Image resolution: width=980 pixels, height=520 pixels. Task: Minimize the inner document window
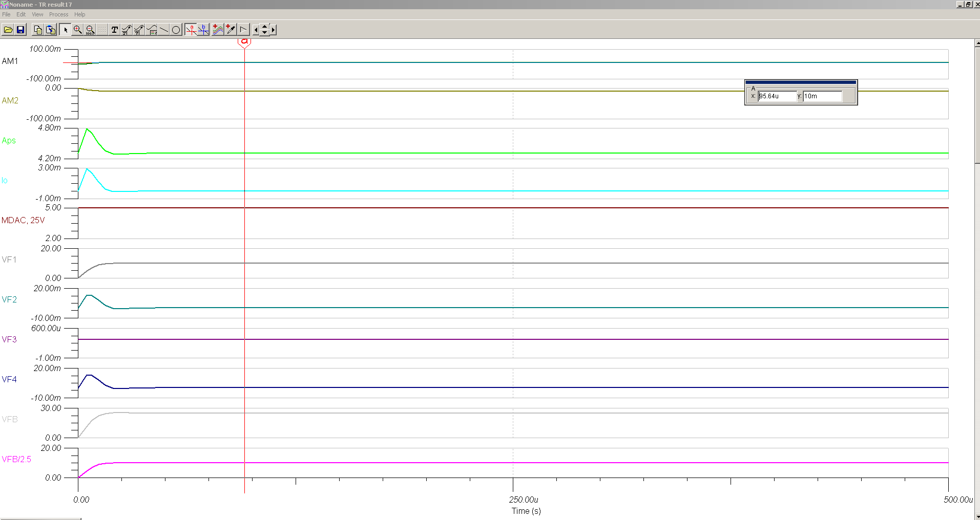(x=961, y=4)
